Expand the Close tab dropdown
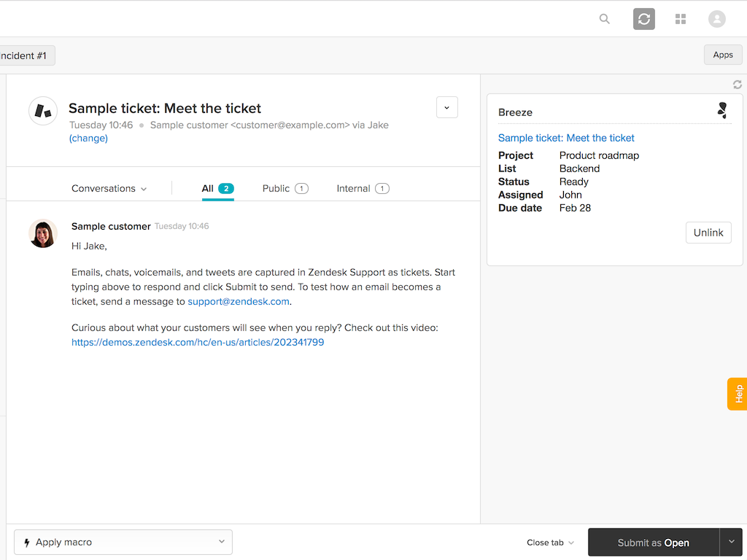747x560 pixels. point(549,542)
